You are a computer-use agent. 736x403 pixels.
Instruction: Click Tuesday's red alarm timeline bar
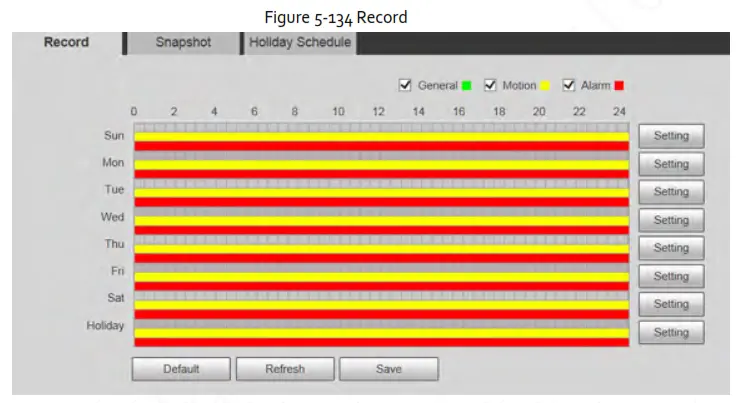tap(382, 202)
